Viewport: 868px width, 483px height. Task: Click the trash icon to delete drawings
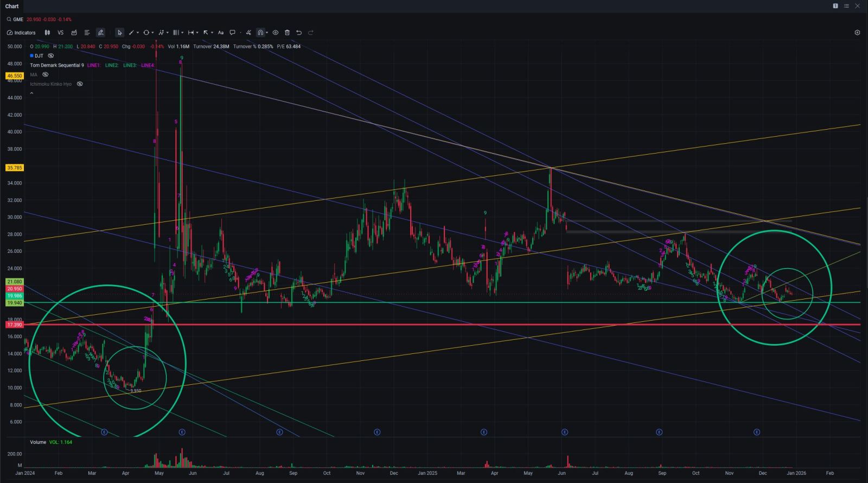287,33
